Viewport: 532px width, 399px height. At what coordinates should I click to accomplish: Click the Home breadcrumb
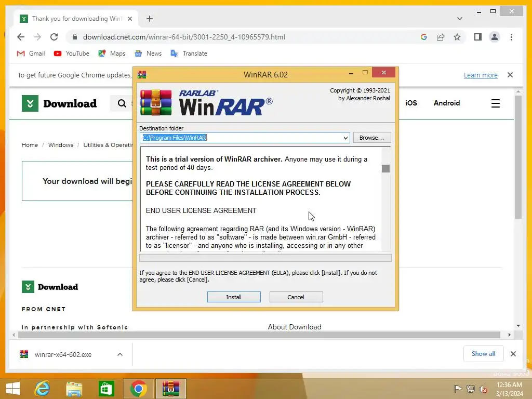(30, 145)
